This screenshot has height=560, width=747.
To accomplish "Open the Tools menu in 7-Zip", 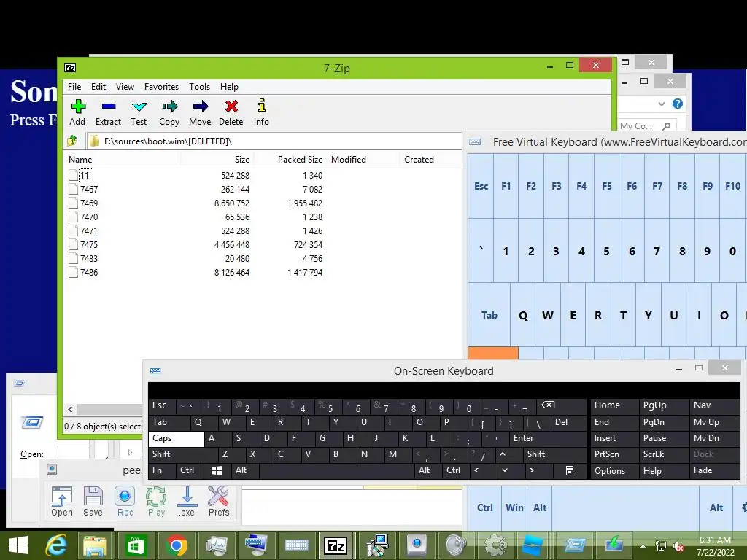I will [x=200, y=87].
